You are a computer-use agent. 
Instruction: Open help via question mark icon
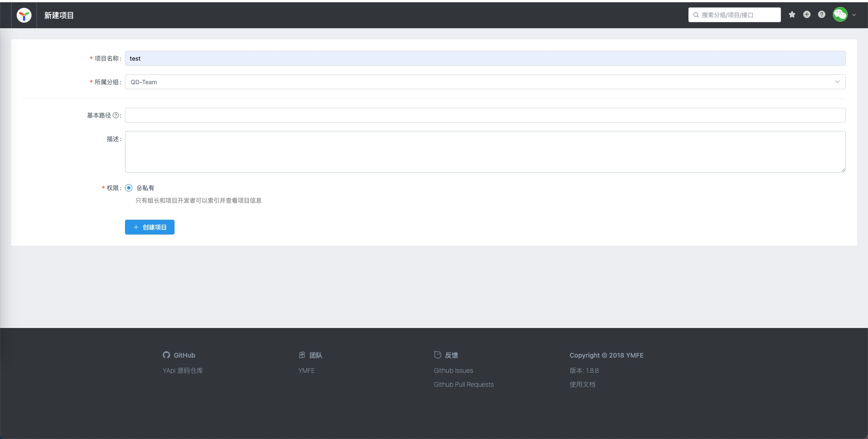click(822, 15)
